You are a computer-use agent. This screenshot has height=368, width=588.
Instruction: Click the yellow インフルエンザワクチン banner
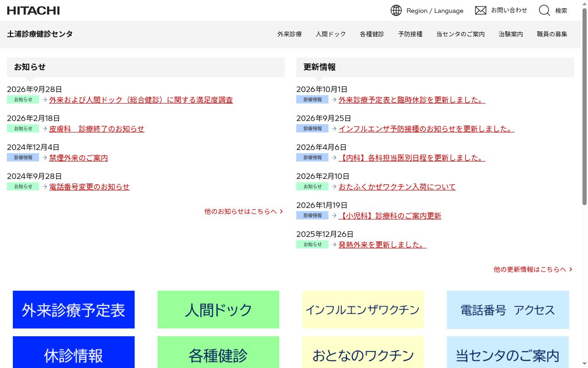[x=363, y=310]
